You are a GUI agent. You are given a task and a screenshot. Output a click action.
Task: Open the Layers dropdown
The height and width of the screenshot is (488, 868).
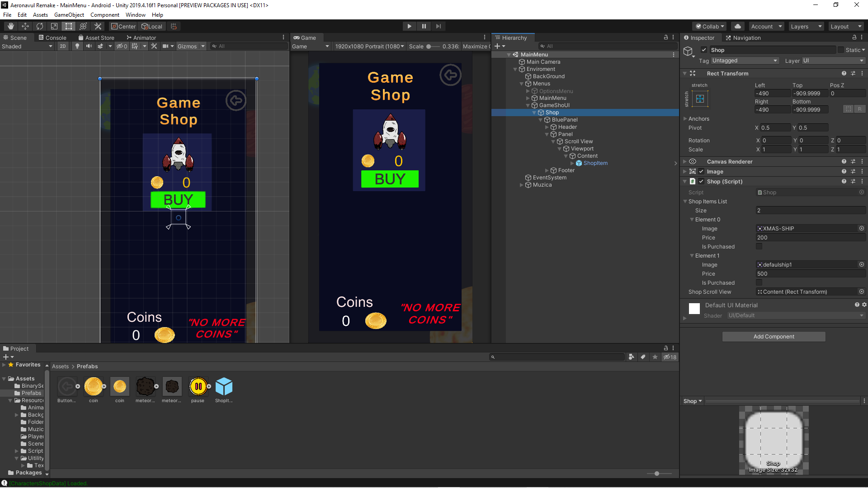806,26
